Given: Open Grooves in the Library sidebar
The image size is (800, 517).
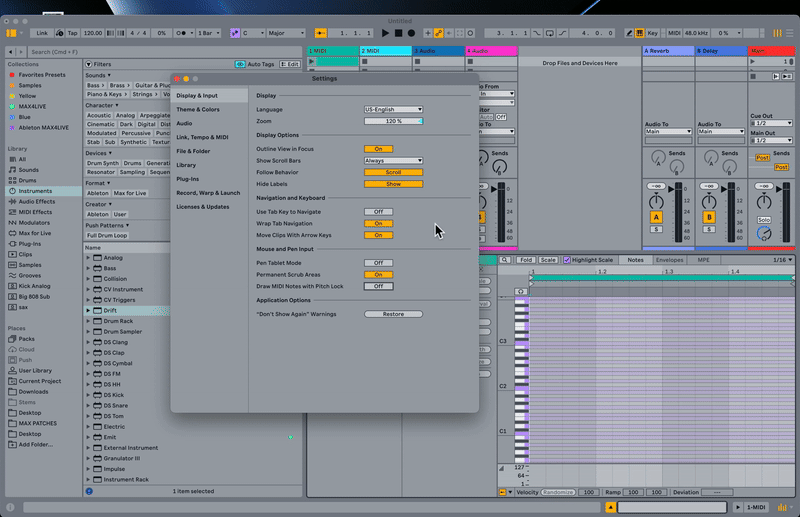Looking at the screenshot, I should [x=32, y=274].
